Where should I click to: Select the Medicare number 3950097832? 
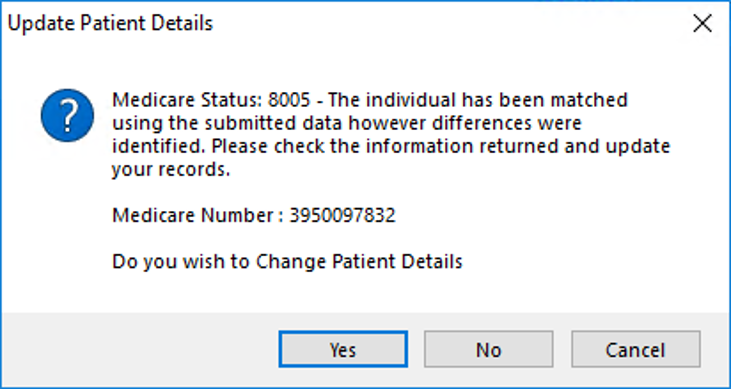[x=343, y=215]
